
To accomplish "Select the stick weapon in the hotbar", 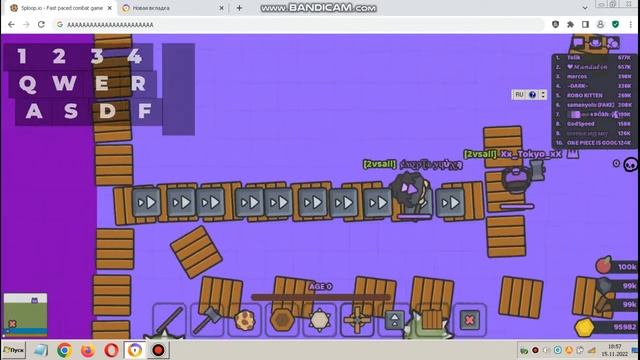I will 169,320.
